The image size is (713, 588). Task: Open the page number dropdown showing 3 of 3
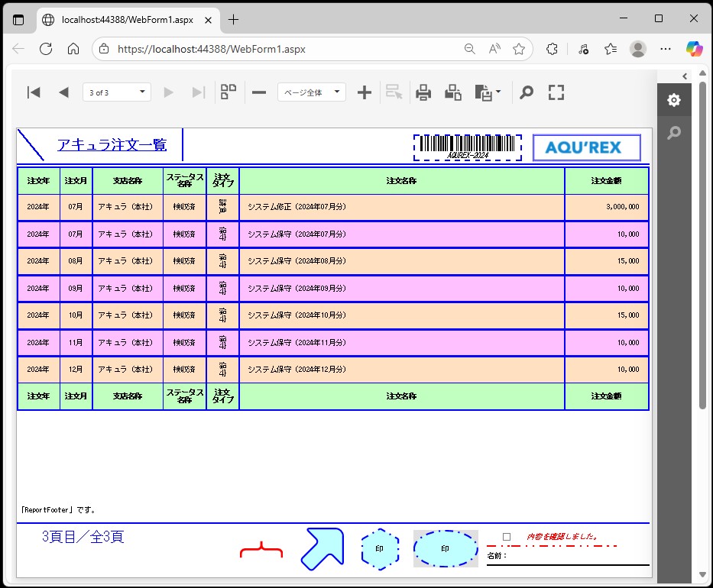point(117,92)
